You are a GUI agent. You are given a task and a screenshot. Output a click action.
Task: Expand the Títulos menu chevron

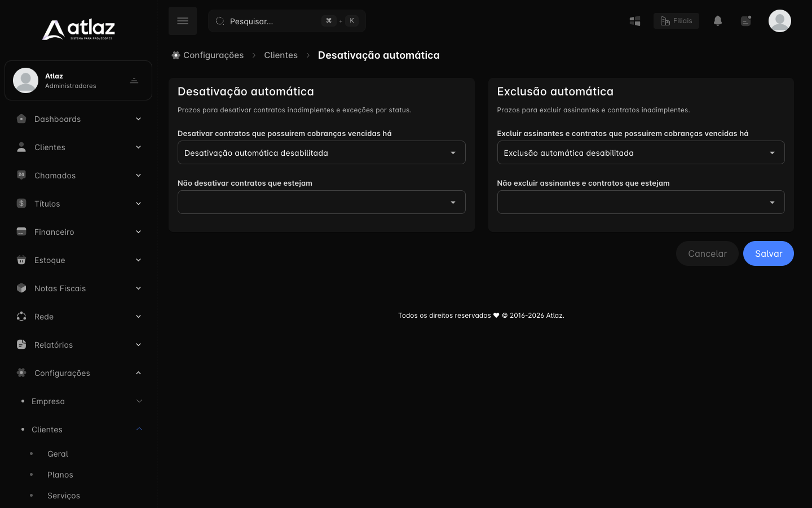pos(138,203)
